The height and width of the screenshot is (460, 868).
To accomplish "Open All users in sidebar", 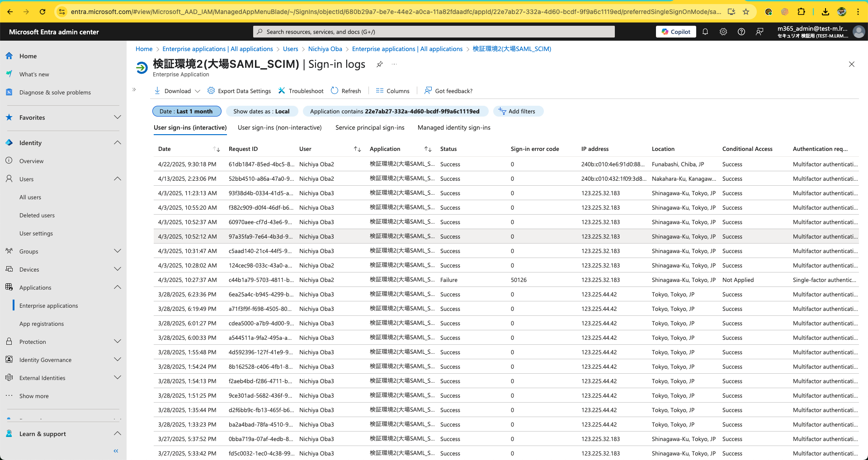I will pyautogui.click(x=30, y=197).
